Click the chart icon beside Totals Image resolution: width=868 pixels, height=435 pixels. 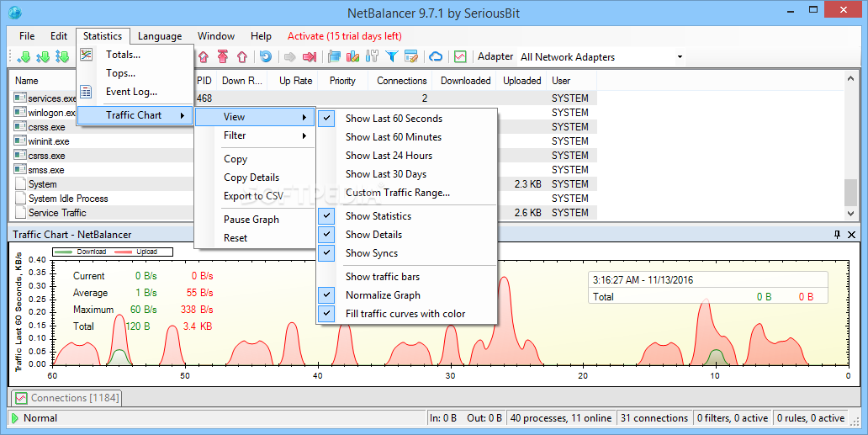(86, 54)
